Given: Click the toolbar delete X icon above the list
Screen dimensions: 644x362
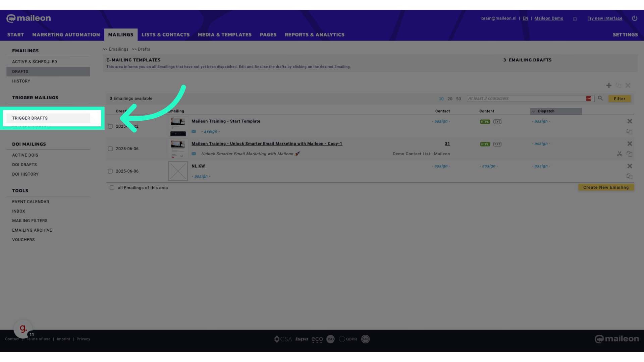Looking at the screenshot, I should pyautogui.click(x=628, y=85).
